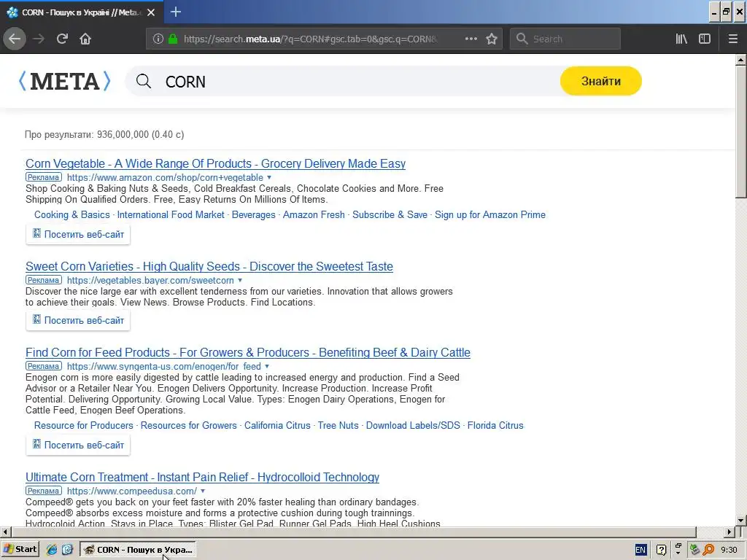Open the Firefox hamburger menu
747x560 pixels.
point(732,39)
